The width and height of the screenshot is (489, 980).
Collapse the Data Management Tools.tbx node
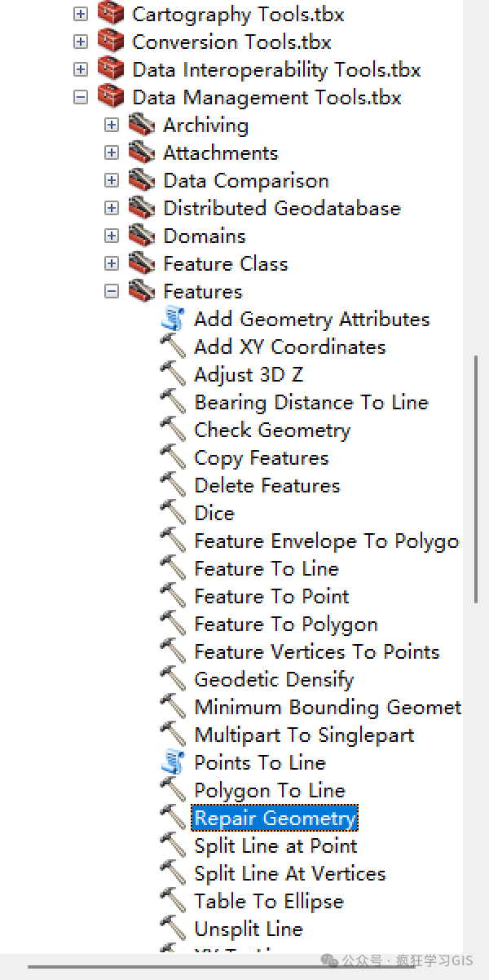(x=80, y=97)
